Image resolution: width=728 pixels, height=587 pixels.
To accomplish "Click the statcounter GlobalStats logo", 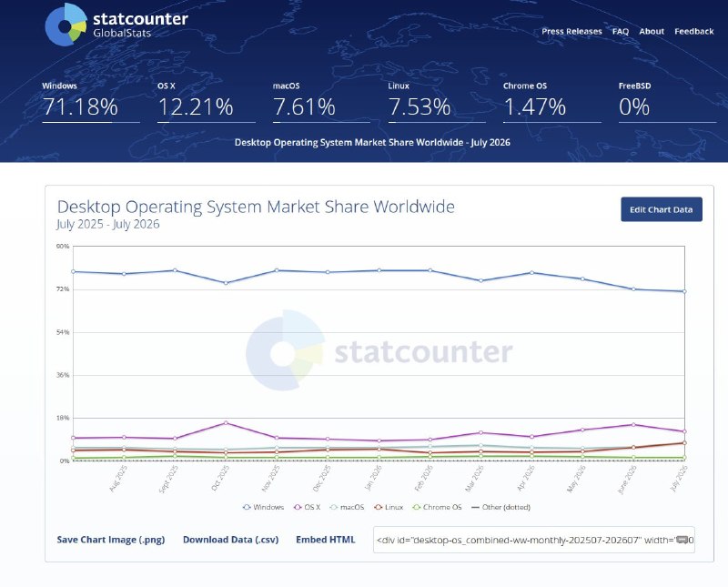I will click(116, 25).
